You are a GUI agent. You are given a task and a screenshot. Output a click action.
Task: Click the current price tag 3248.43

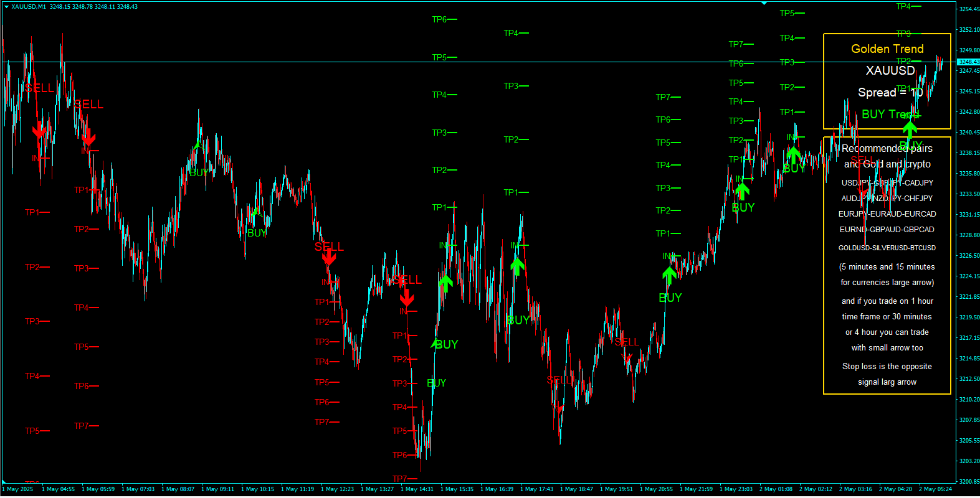[968, 62]
